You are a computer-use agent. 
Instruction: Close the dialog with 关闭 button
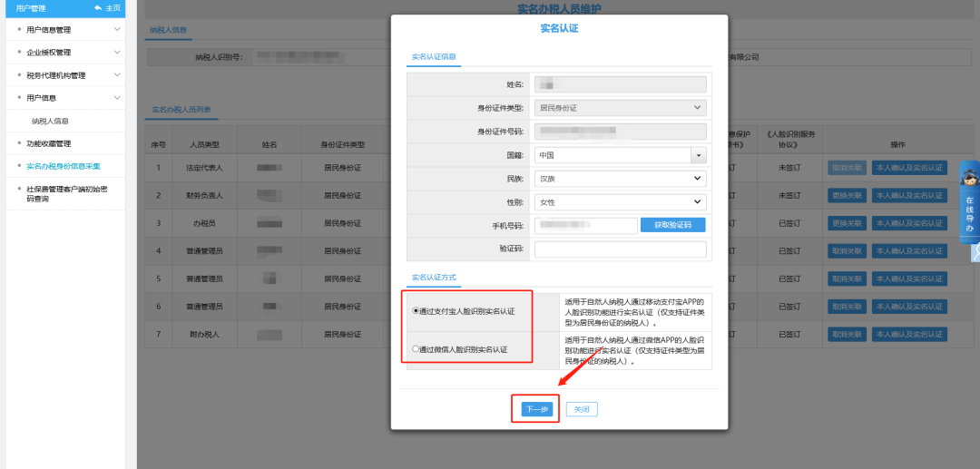coord(582,409)
